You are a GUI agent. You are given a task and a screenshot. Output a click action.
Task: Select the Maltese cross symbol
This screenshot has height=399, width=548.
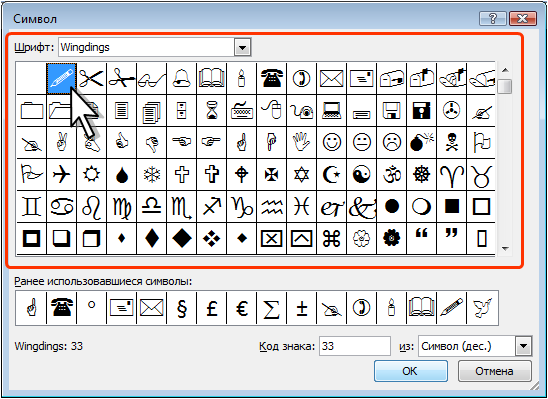pos(271,174)
